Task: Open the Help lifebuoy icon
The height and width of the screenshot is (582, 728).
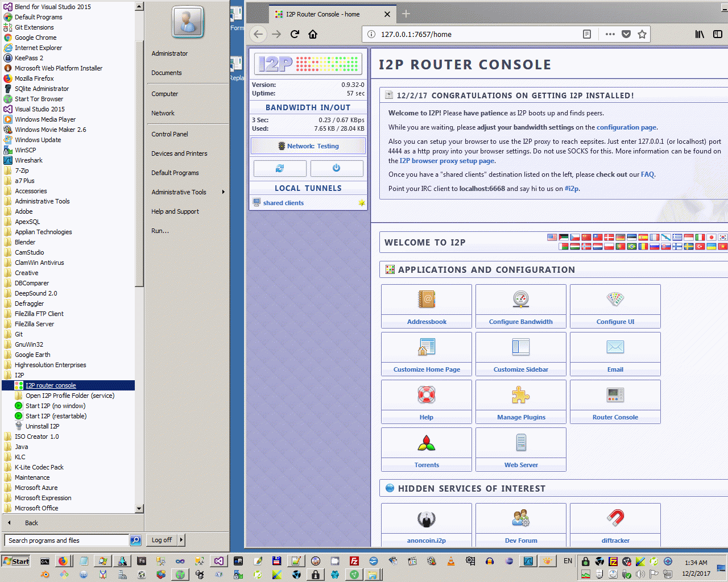Action: coord(427,394)
